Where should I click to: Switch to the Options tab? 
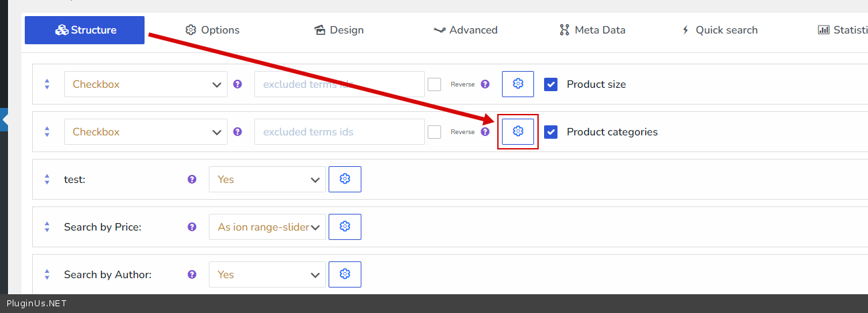point(212,30)
